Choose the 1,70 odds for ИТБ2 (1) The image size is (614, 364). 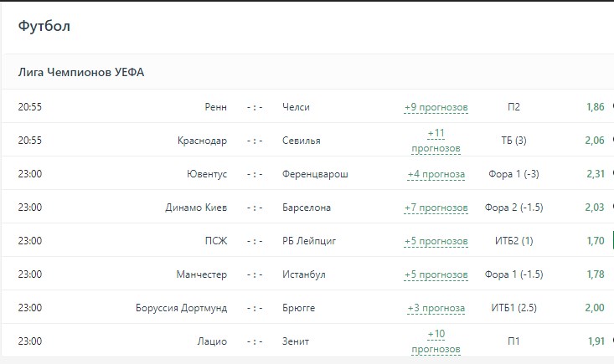tap(596, 241)
